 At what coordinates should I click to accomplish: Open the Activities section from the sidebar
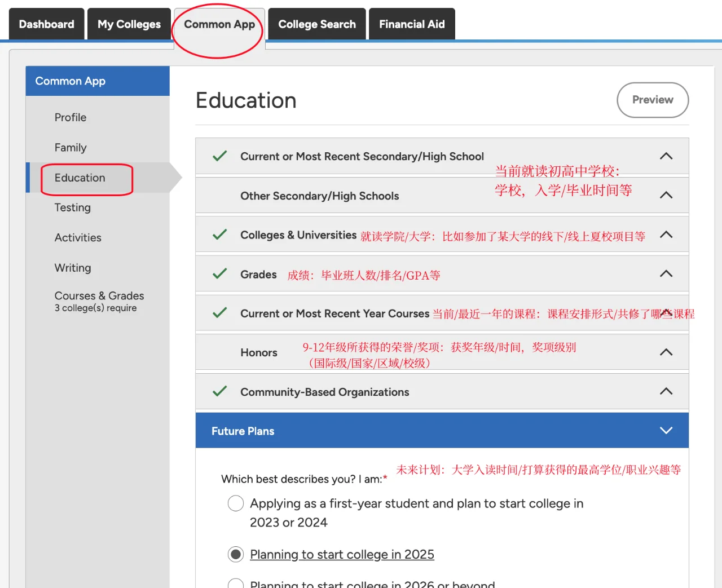[x=78, y=237]
